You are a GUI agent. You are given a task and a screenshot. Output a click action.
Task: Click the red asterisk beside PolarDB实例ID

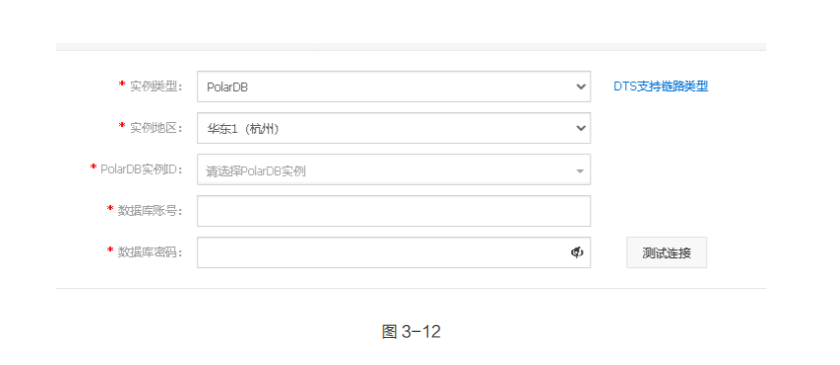[x=93, y=167]
